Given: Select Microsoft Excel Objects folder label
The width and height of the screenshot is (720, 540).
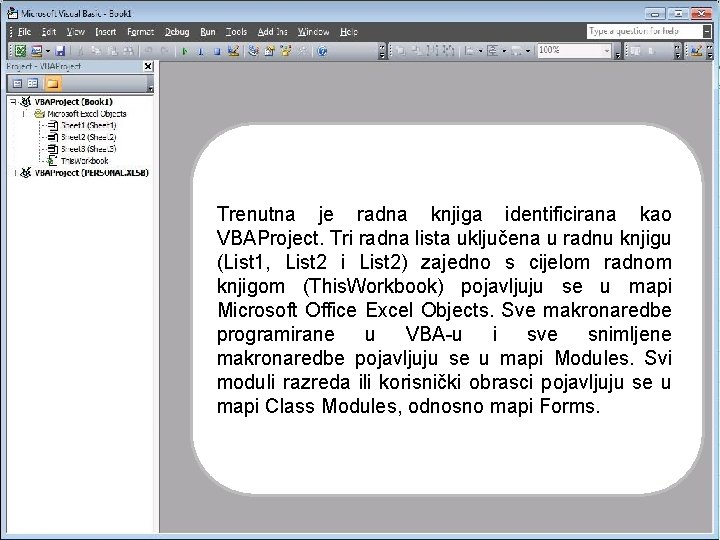Looking at the screenshot, I should pos(87,114).
